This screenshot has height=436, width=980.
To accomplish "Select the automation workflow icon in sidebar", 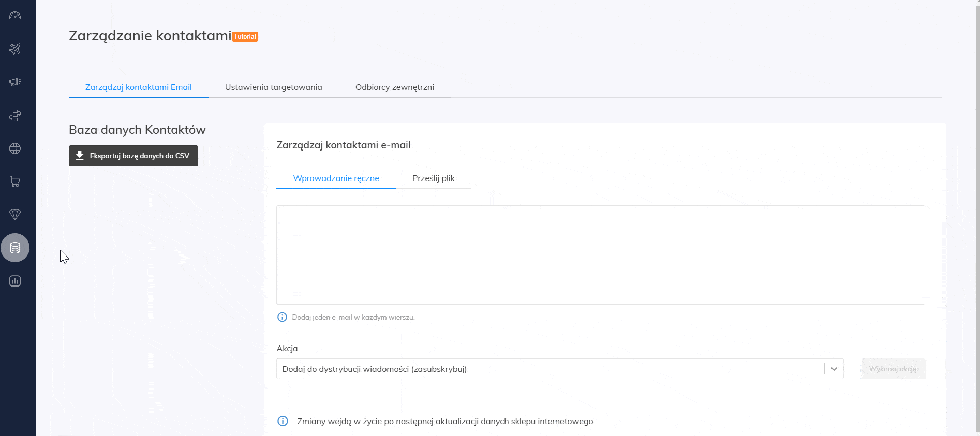I will [x=15, y=115].
